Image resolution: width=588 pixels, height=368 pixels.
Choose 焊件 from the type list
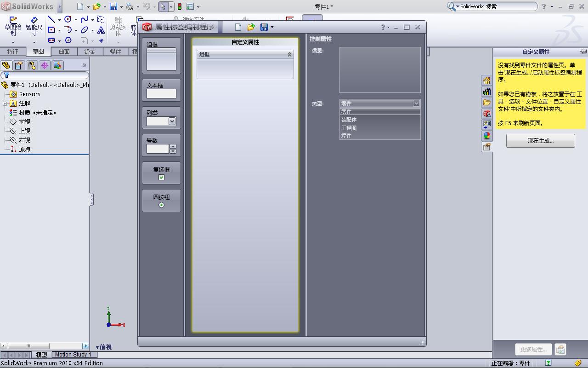click(380, 136)
